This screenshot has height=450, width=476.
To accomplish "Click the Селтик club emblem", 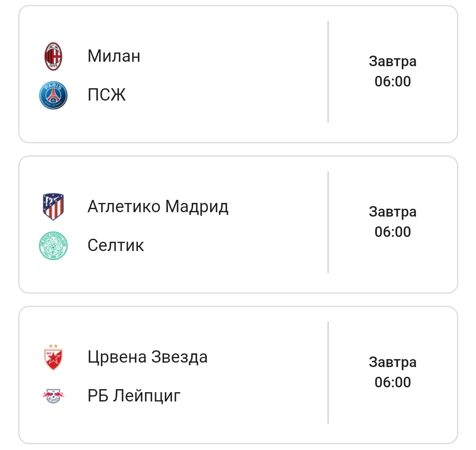I will 53,245.
